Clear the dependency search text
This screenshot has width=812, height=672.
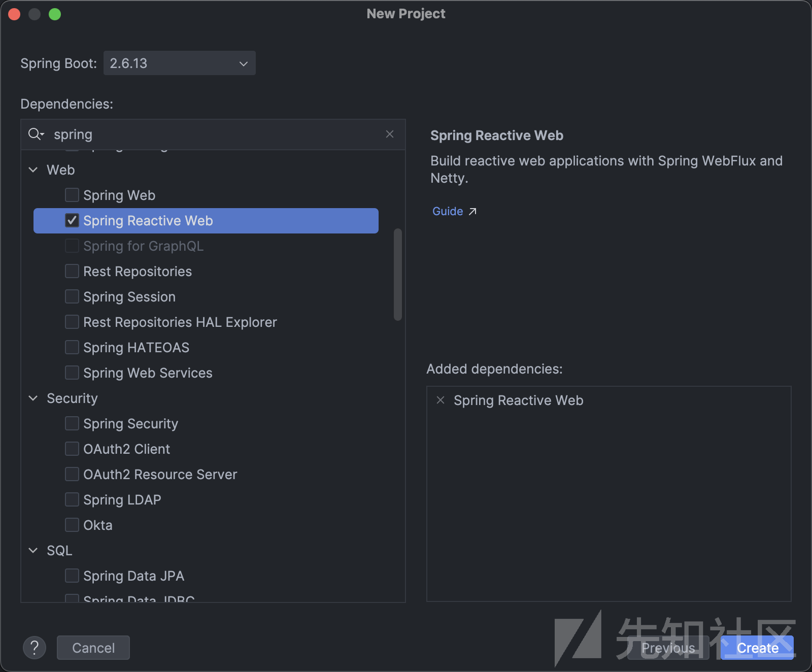pos(390,134)
